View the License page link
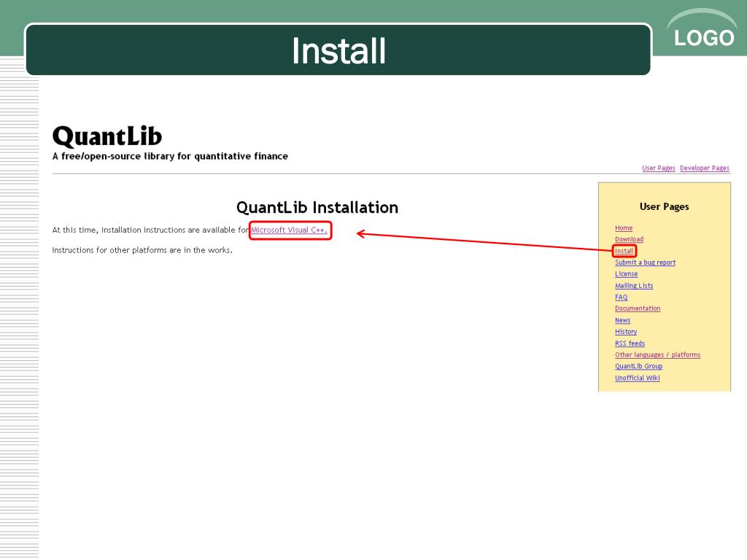The image size is (747, 560). (x=626, y=274)
